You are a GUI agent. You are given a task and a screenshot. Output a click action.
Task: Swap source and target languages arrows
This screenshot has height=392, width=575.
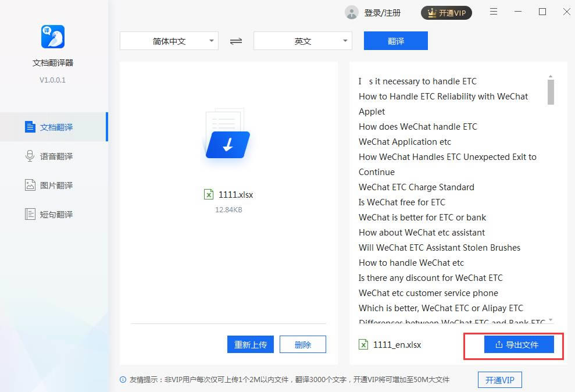[236, 41]
